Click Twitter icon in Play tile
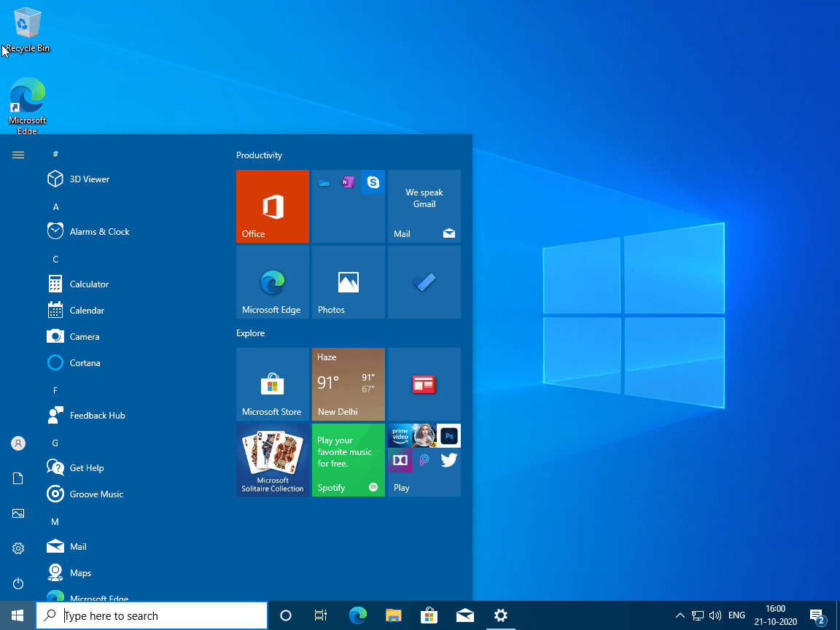This screenshot has width=840, height=630. 449,460
